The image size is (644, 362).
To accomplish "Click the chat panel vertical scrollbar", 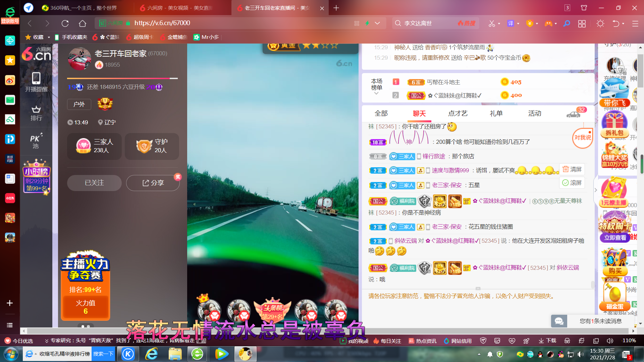I will tap(593, 285).
